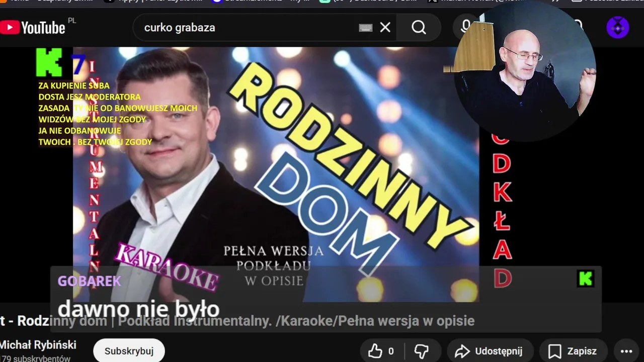Like the video with thumbs-up
The image size is (644, 362).
coord(381,351)
